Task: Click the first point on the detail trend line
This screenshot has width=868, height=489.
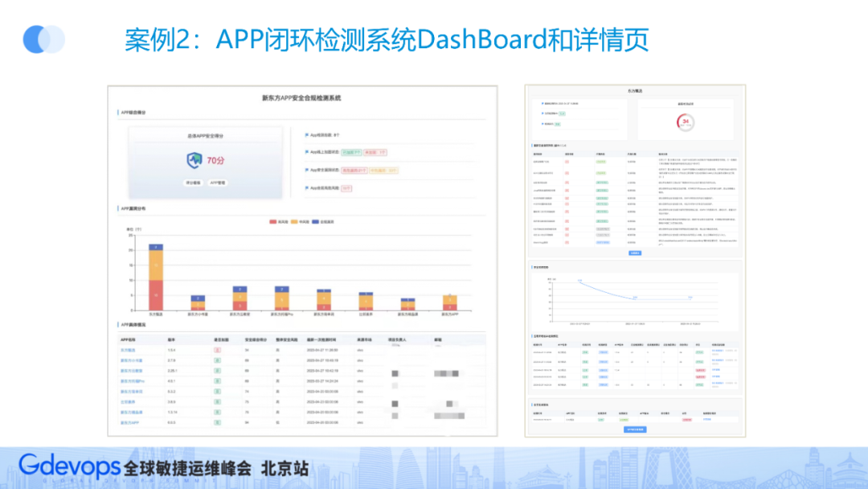Action: pyautogui.click(x=579, y=283)
